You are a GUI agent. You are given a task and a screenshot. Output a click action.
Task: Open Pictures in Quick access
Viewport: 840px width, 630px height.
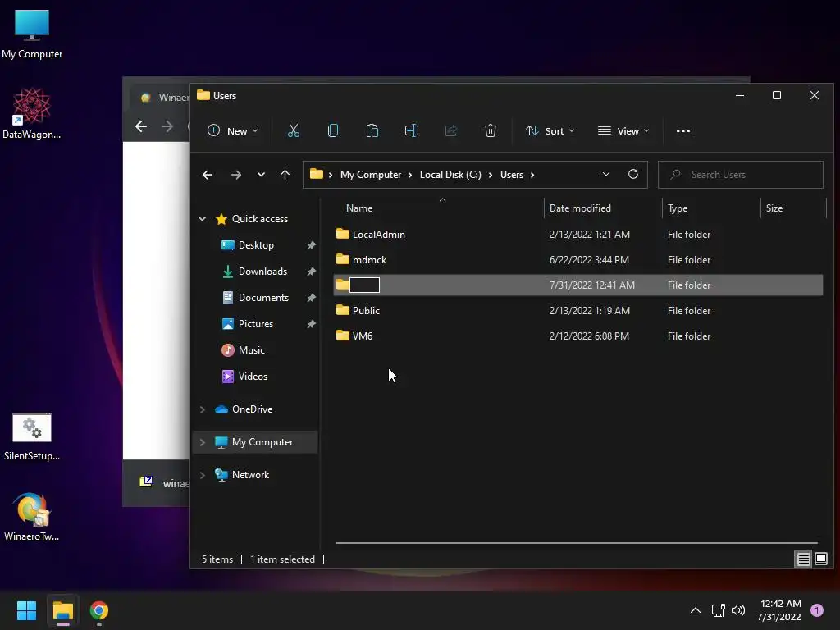point(256,323)
